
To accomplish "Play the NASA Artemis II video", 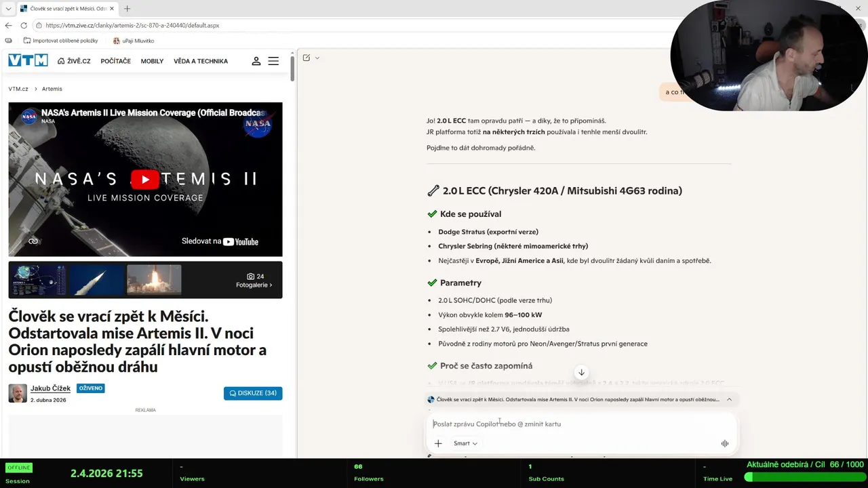I will click(x=145, y=179).
